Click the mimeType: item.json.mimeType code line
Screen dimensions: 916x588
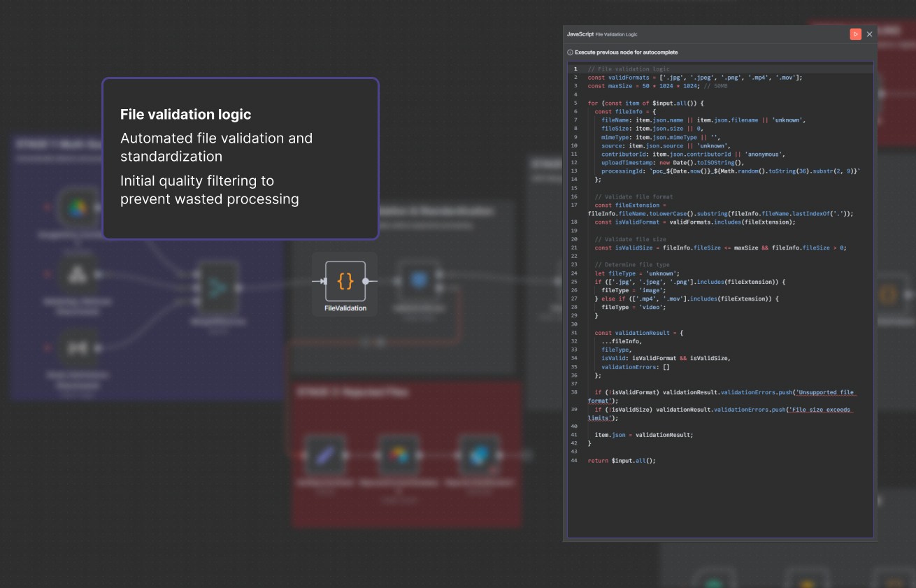click(x=660, y=137)
